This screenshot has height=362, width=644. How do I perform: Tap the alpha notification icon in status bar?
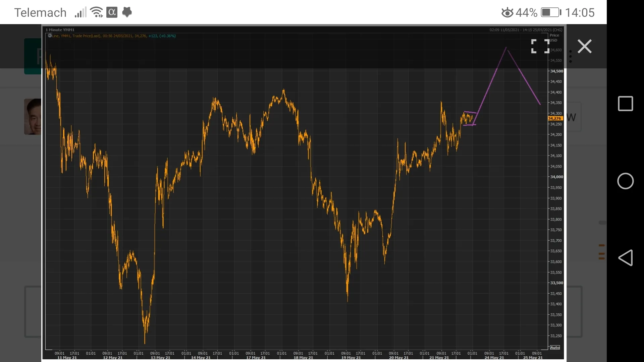click(112, 12)
